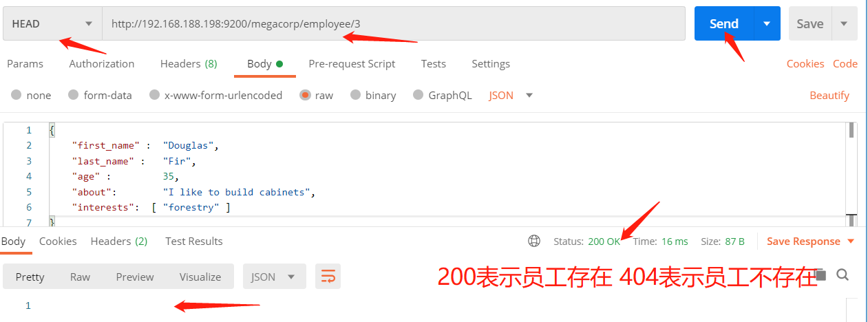Screen dimensions: 868x322
Task: Open the Cookies link at top right
Action: coord(805,63)
